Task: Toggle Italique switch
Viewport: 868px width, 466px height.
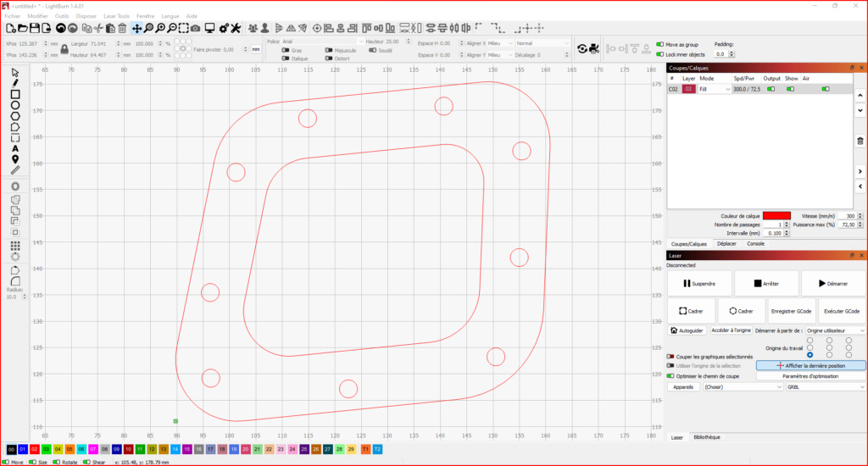Action: click(286, 58)
